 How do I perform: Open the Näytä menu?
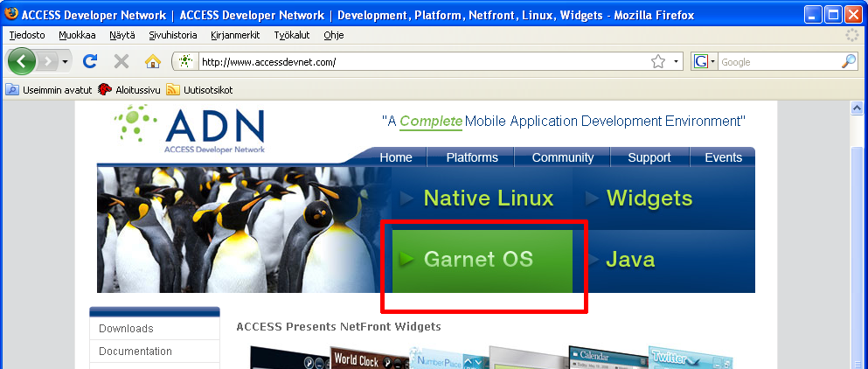tap(122, 35)
